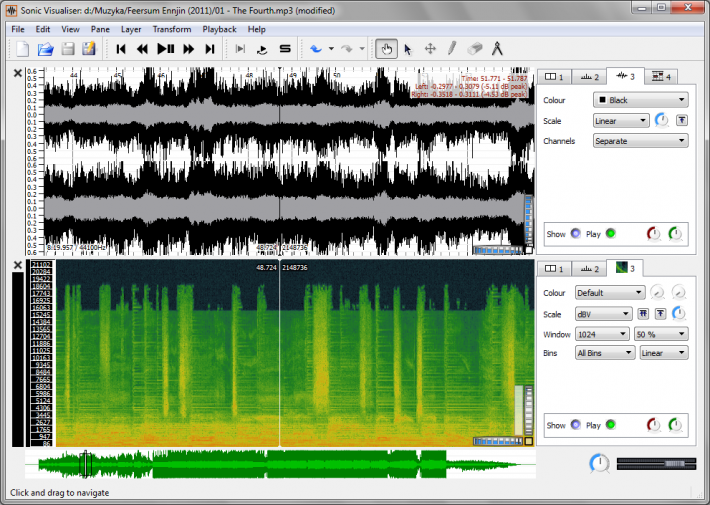Select the Navigate hand tool
This screenshot has width=710, height=505.
(386, 49)
